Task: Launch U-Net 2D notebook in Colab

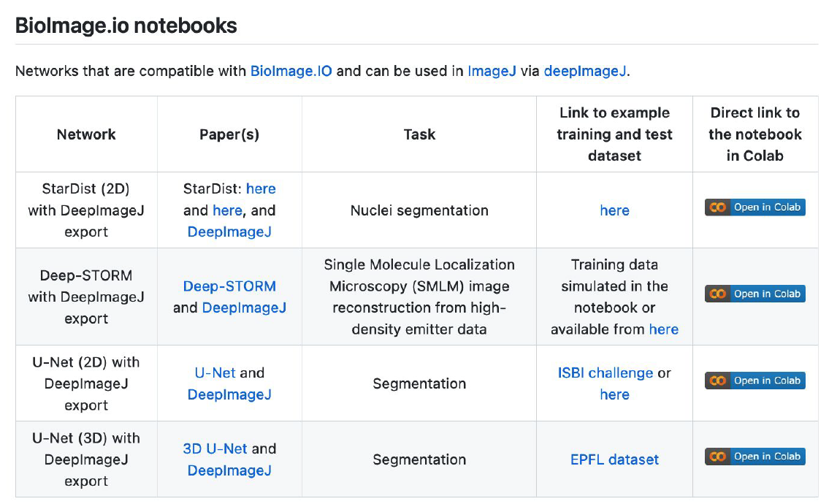Action: [754, 381]
